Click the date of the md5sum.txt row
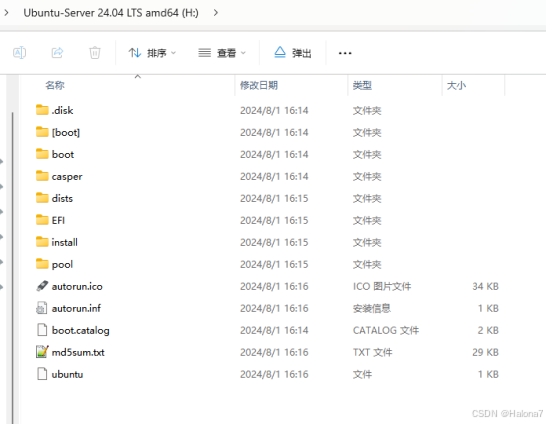547x425 pixels. (274, 352)
